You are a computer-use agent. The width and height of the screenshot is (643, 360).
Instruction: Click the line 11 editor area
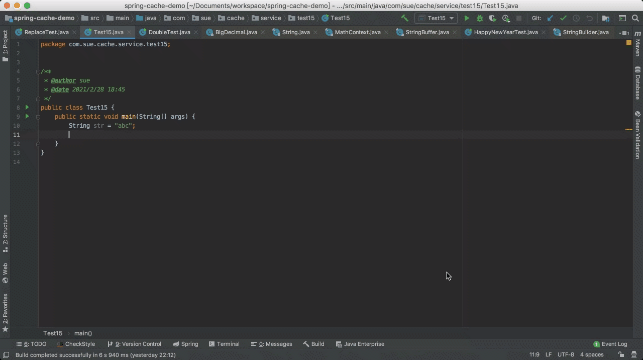click(335, 134)
